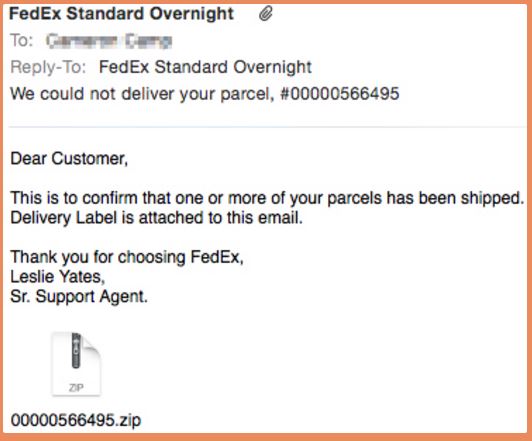Viewport: 532px width, 441px height.
Task: Click parcel number #00000566495 in subject
Action: point(340,94)
